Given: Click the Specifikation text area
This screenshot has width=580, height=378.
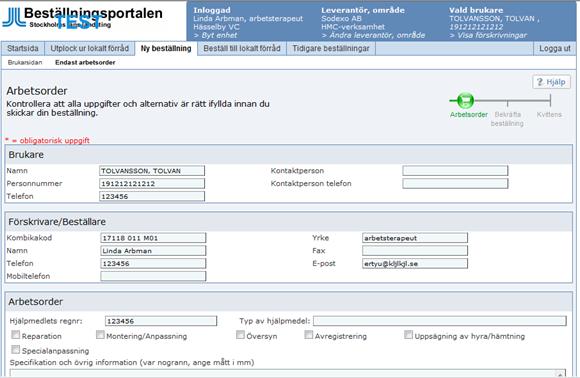Looking at the screenshot, I should [x=288, y=373].
